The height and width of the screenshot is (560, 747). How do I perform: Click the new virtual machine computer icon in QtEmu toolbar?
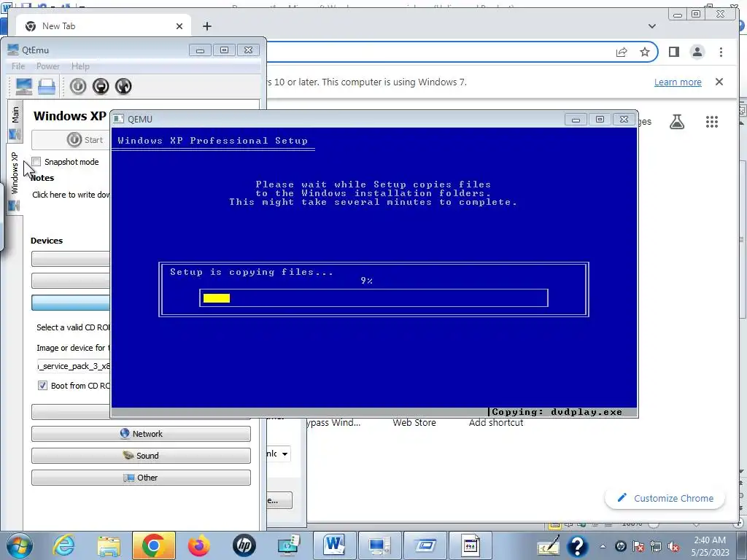click(24, 86)
